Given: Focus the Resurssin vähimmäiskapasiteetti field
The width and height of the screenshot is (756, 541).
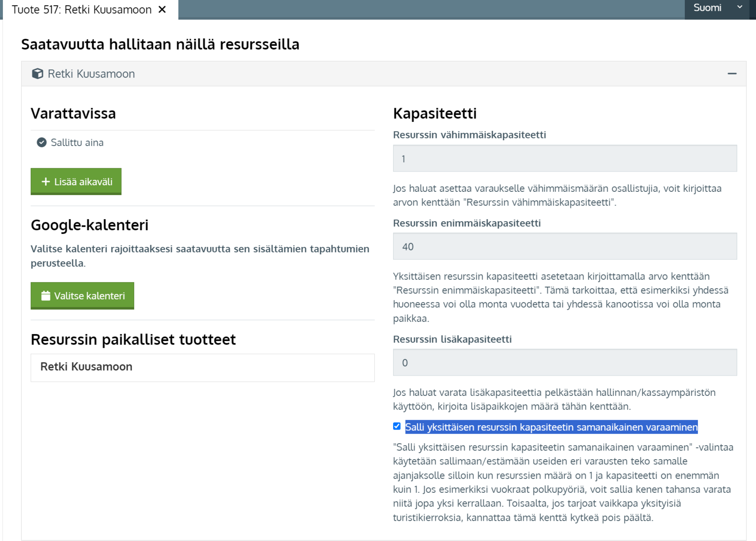Looking at the screenshot, I should click(565, 158).
